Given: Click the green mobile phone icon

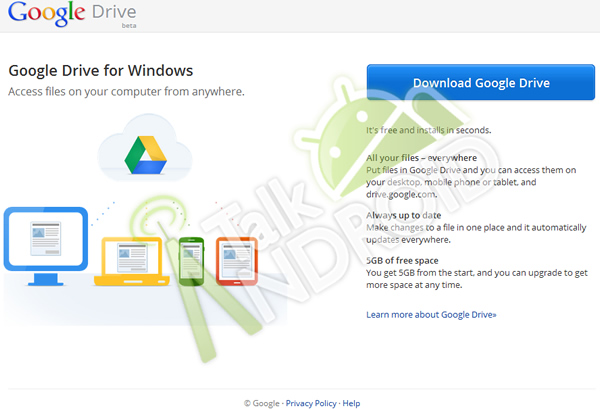Looking at the screenshot, I should tap(191, 261).
